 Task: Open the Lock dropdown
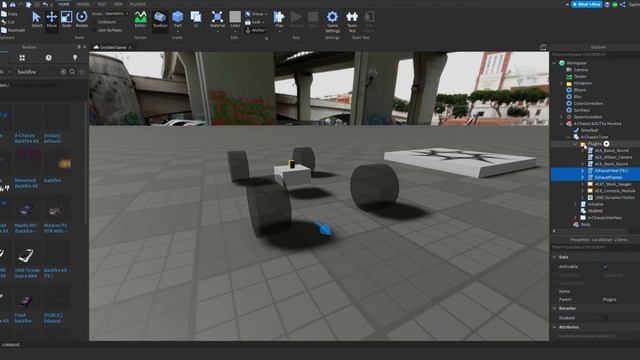(263, 22)
